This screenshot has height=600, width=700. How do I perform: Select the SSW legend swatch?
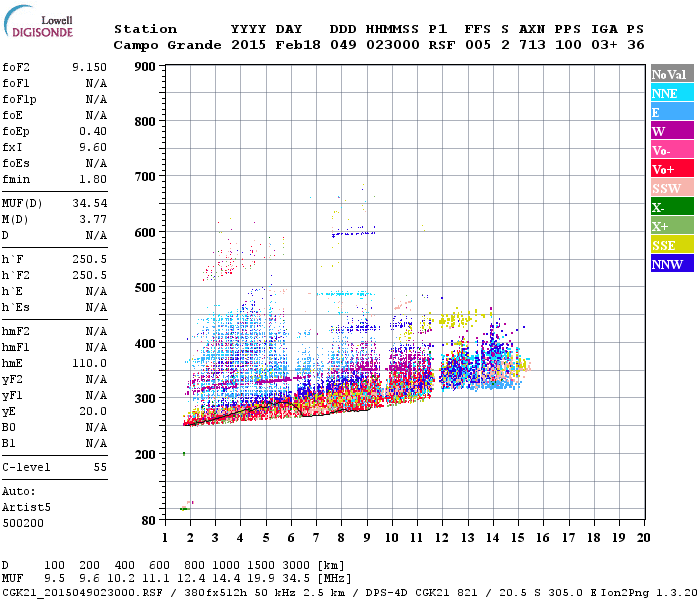point(672,188)
